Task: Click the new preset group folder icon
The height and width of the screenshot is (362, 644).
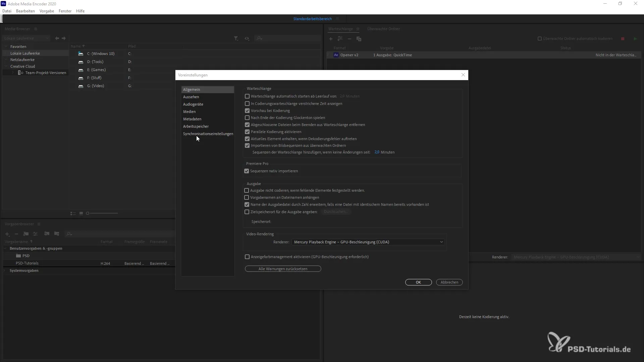Action: point(26,234)
